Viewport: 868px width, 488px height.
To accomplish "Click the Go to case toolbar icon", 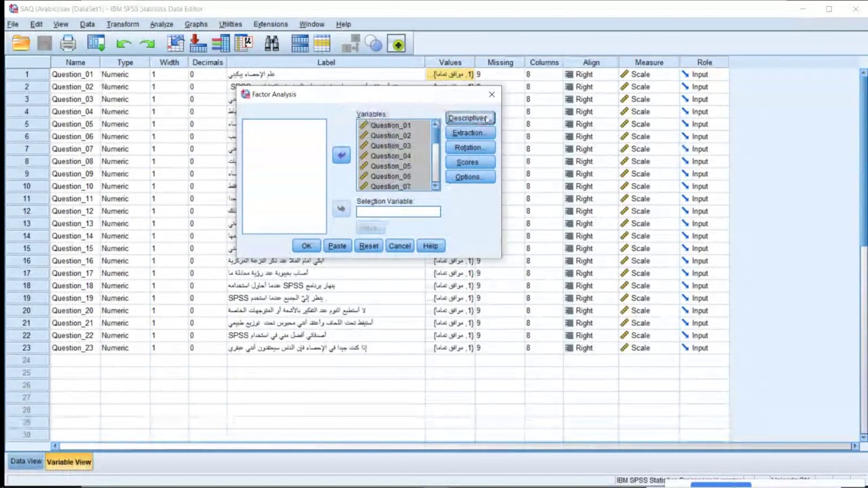I will [x=176, y=44].
